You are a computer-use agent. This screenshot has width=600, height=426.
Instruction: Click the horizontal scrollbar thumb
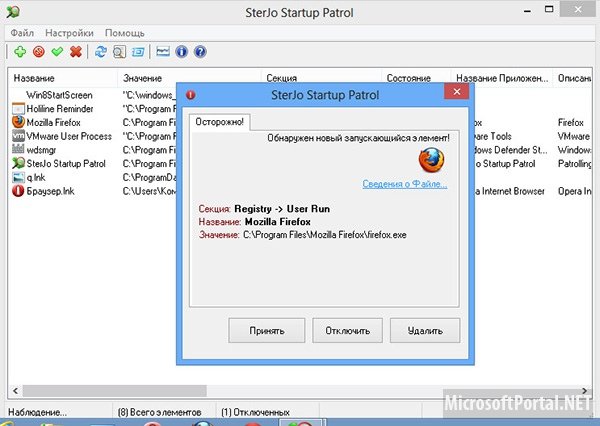(x=114, y=391)
